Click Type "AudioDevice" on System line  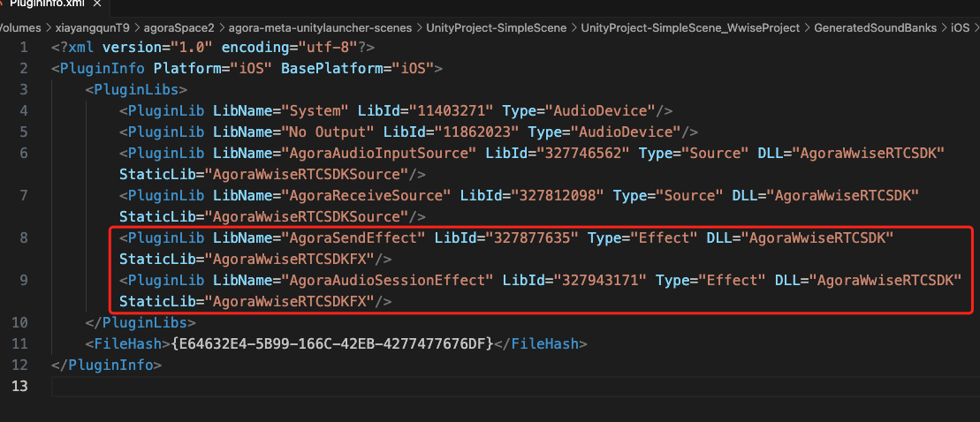[x=601, y=111]
